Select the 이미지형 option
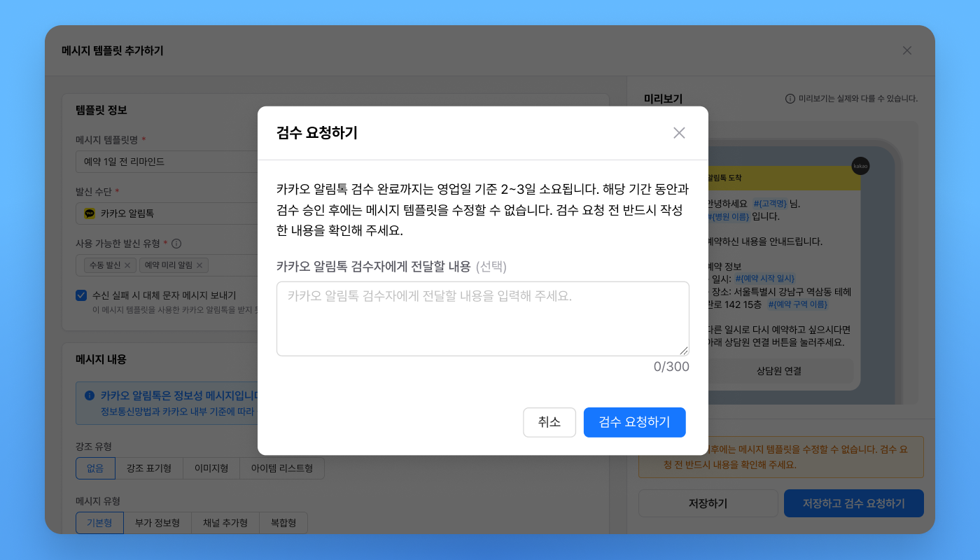This screenshot has height=560, width=980. point(211,468)
